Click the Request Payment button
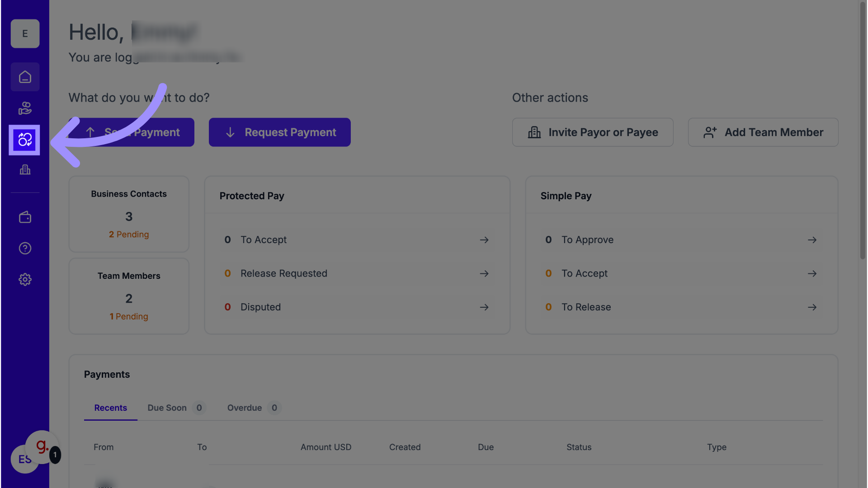Viewport: 868px width, 488px height. (x=279, y=132)
